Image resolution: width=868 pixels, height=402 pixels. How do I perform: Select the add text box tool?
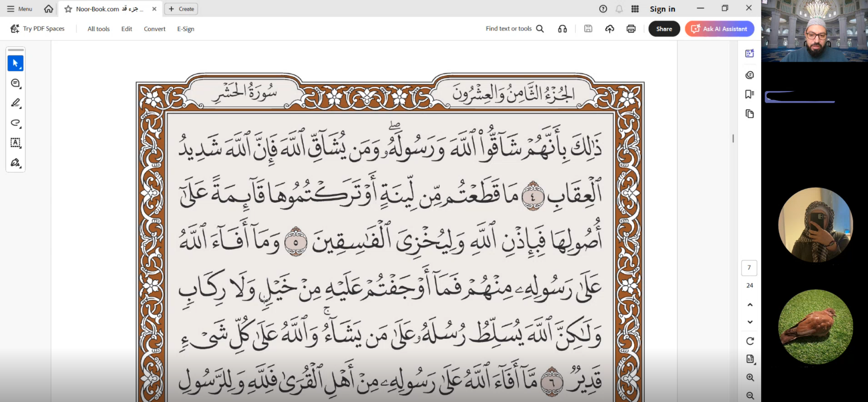coord(15,143)
